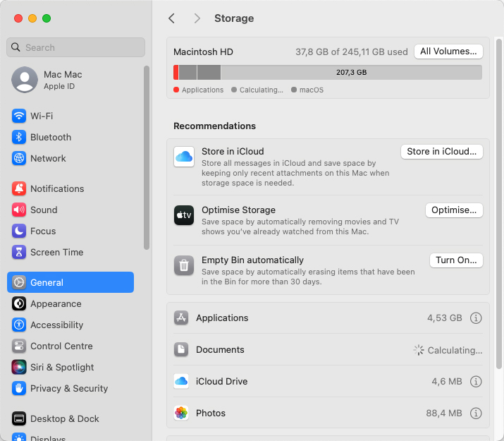Click the Applications legend label under bar
504x441 pixels.
click(202, 90)
